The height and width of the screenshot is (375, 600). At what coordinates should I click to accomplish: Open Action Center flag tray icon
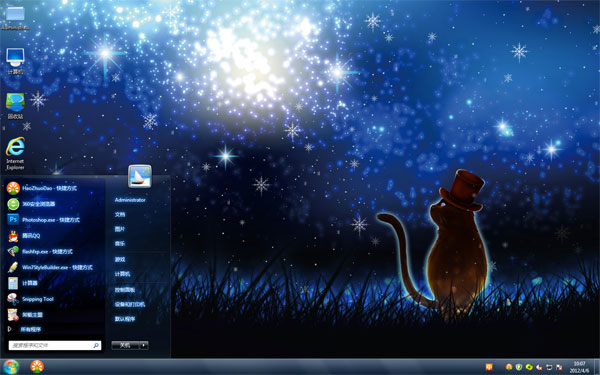click(x=559, y=367)
